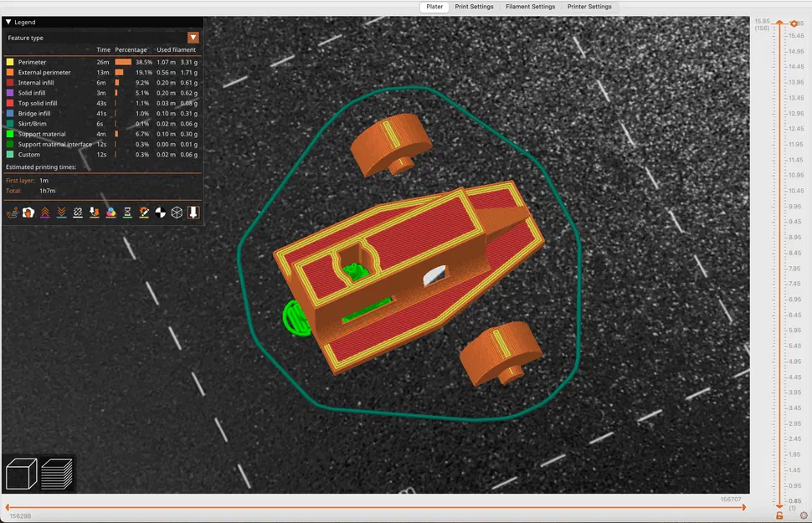Click left thumb of horizontal moves slider
Viewport: 812px width, 523px height.
[8, 507]
